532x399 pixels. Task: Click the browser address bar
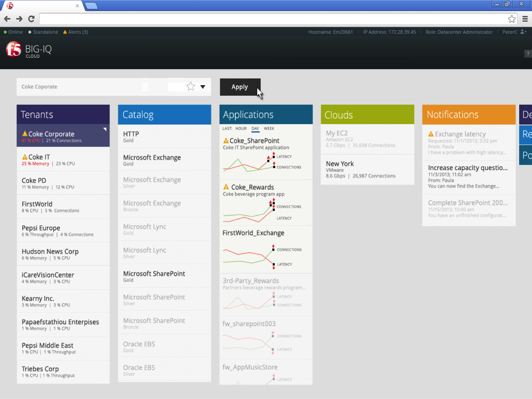point(273,19)
